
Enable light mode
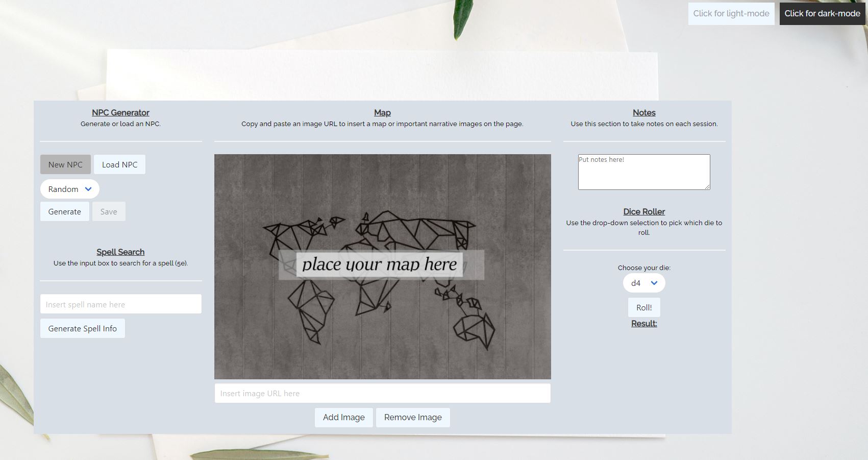click(x=731, y=13)
